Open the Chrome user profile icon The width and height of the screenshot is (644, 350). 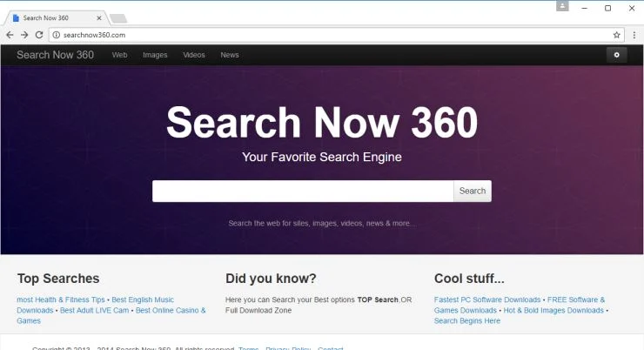pyautogui.click(x=562, y=6)
